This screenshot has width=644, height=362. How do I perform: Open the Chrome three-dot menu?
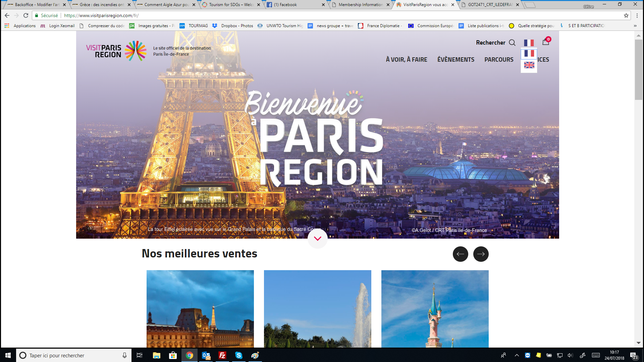[x=637, y=15]
